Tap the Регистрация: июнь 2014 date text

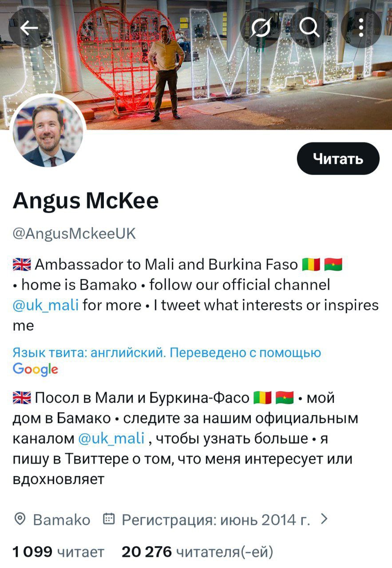click(216, 519)
